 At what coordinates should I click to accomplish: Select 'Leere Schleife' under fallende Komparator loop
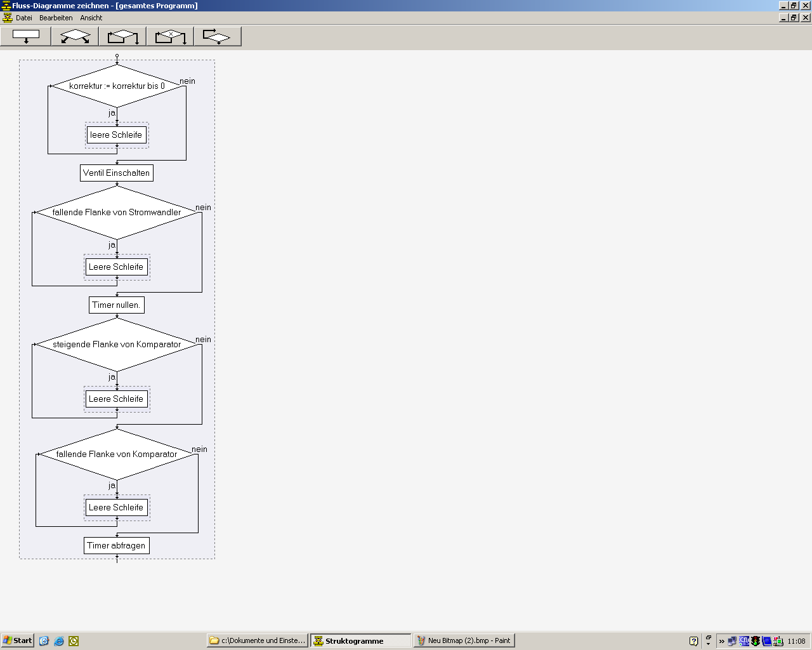(117, 507)
